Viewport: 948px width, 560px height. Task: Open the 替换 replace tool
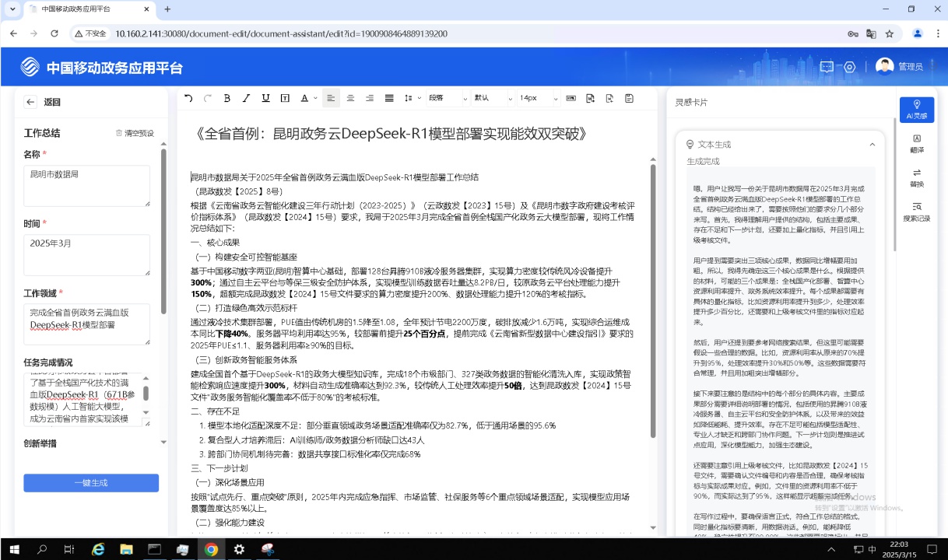pyautogui.click(x=916, y=177)
